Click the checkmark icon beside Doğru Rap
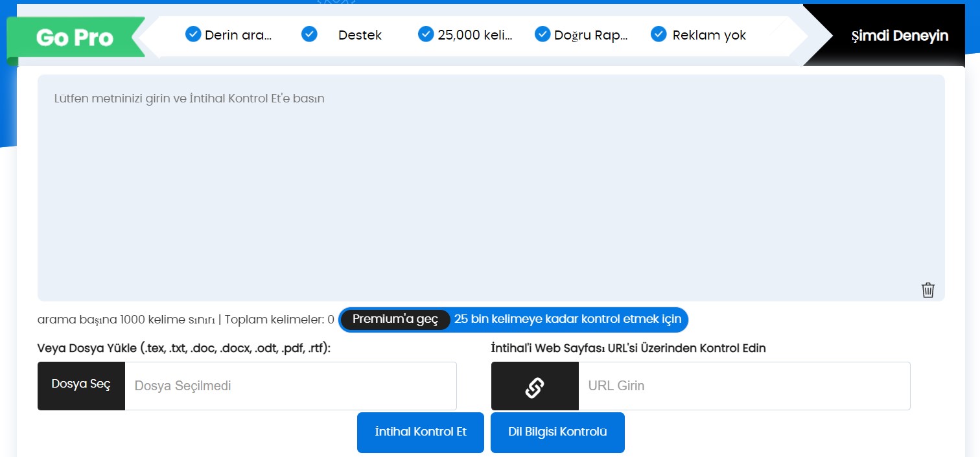Screen dimensions: 980x457 pos(542,34)
